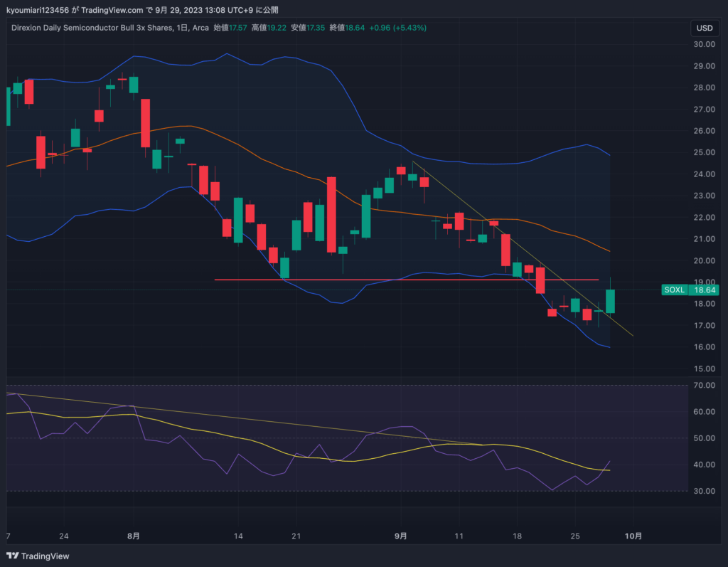This screenshot has width=728, height=567.
Task: Click the 15.00 price axis label
Action: (x=704, y=369)
